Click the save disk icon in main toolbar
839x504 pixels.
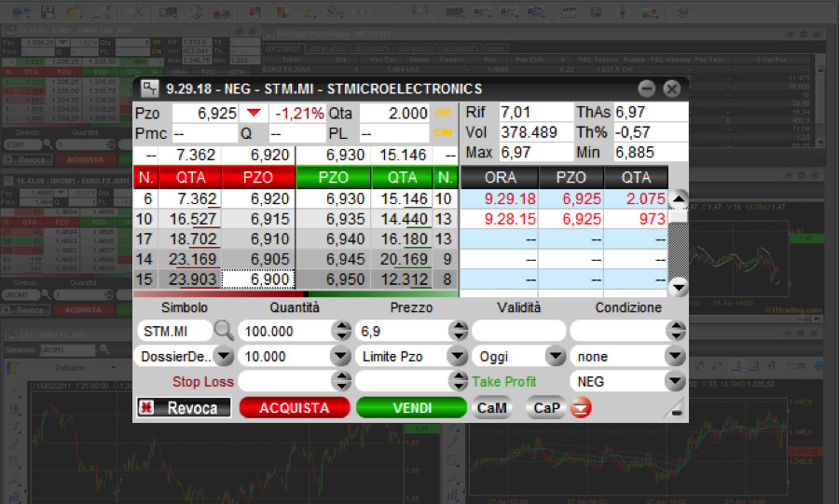pyautogui.click(x=48, y=11)
